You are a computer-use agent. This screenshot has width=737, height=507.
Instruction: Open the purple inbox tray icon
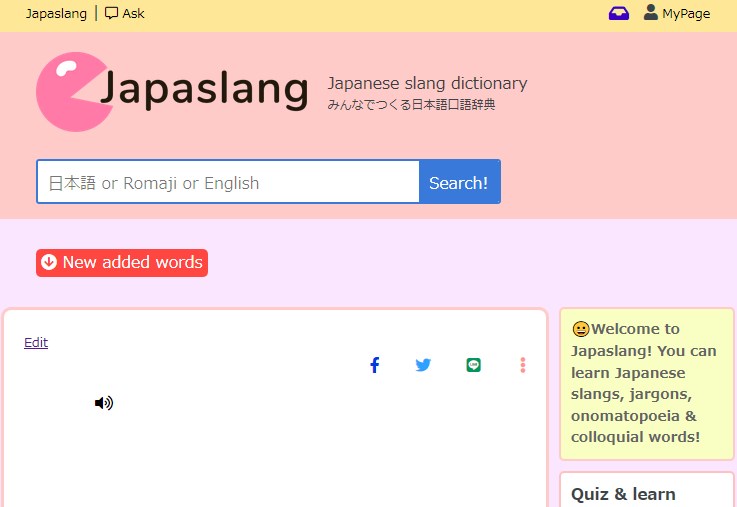click(619, 14)
